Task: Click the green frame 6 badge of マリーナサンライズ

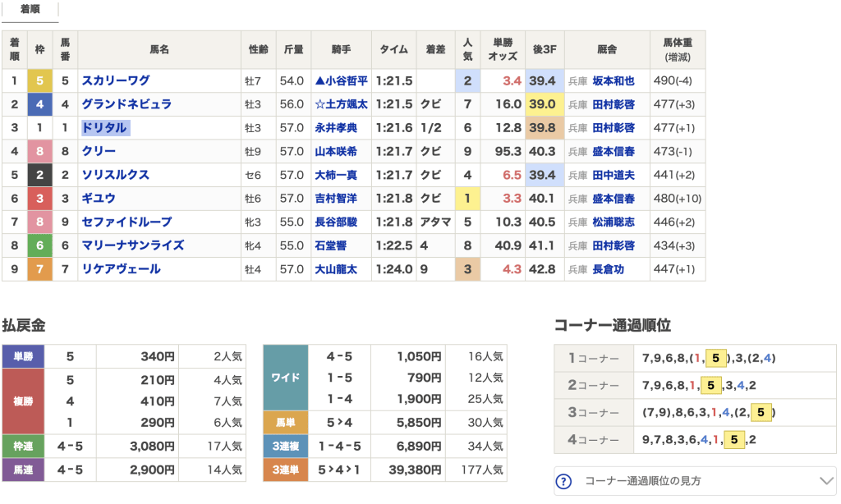Action: [x=39, y=246]
